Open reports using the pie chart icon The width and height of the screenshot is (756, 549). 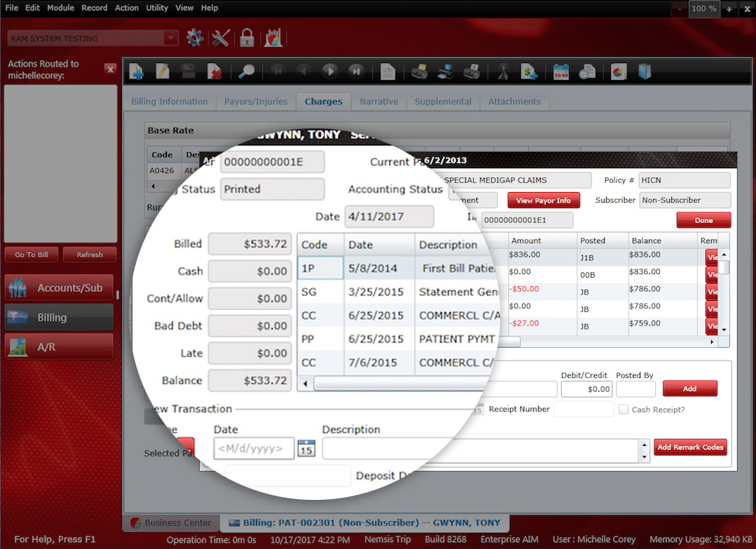[x=617, y=72]
